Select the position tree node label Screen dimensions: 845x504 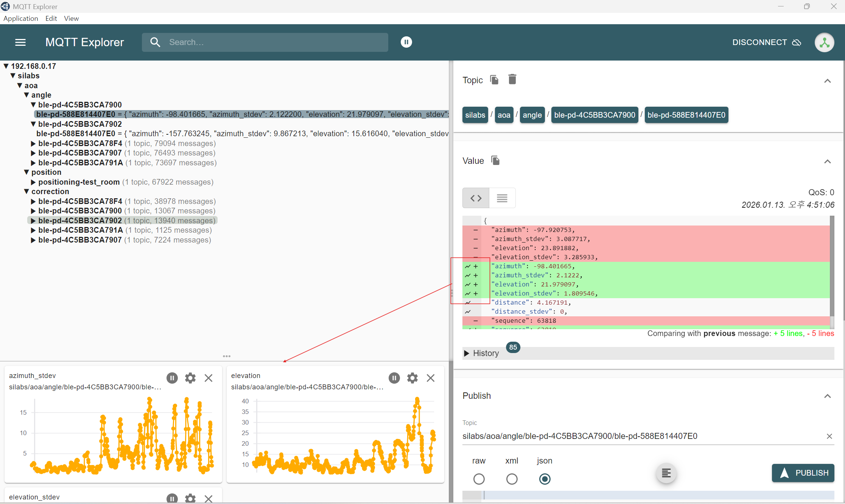pyautogui.click(x=46, y=172)
